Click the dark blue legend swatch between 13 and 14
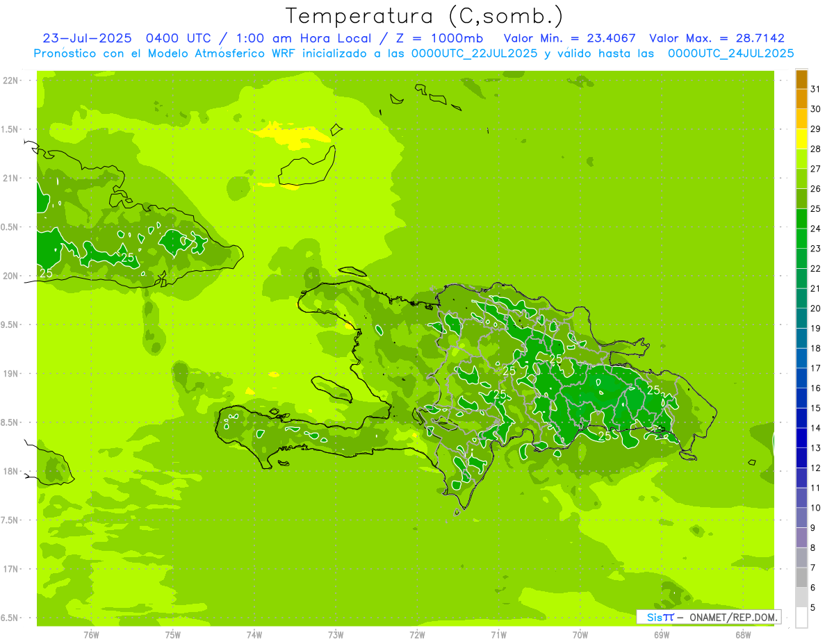The image size is (834, 644). [801, 438]
